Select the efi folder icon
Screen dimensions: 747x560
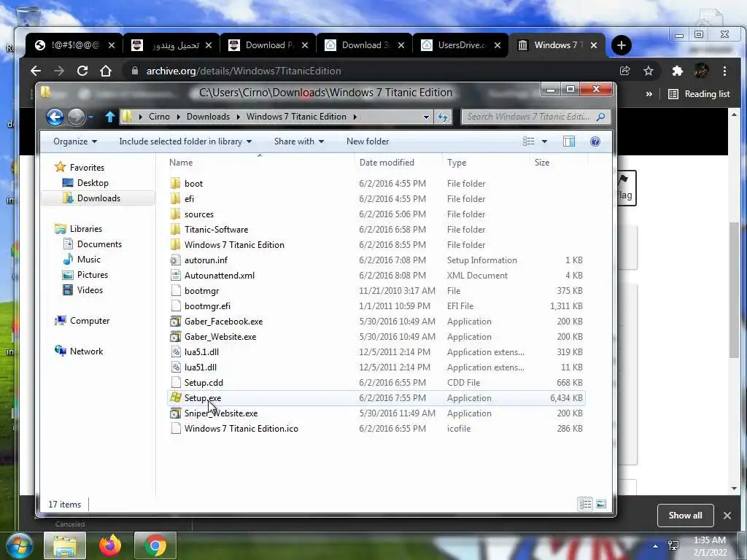pyautogui.click(x=175, y=198)
